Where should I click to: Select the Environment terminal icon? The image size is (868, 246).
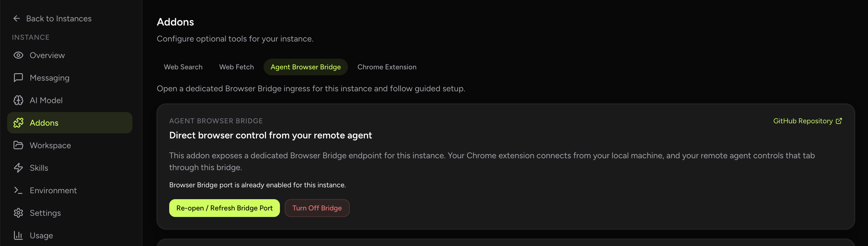pyautogui.click(x=18, y=190)
